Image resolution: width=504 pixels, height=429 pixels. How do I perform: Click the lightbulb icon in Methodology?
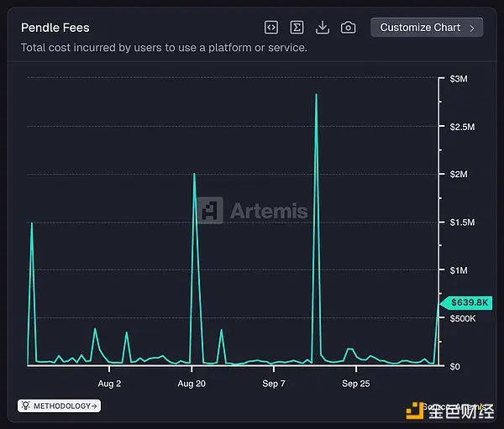coord(26,405)
